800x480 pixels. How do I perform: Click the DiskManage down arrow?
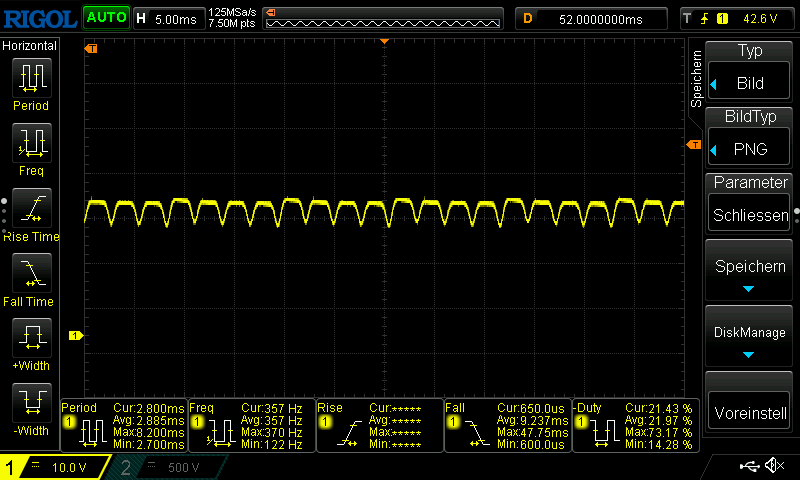(748, 355)
